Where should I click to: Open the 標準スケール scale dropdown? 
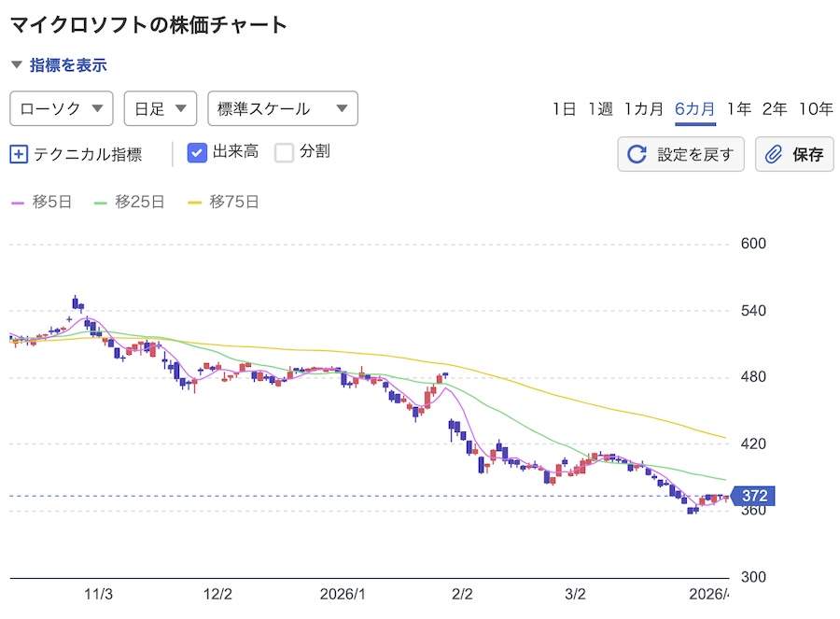(x=282, y=108)
